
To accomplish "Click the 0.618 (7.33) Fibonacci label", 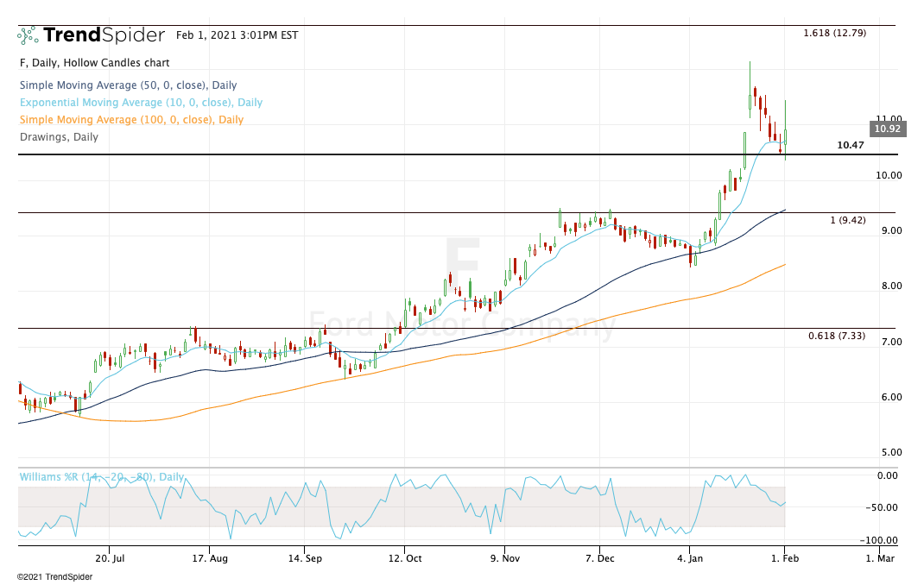I will 837,336.
